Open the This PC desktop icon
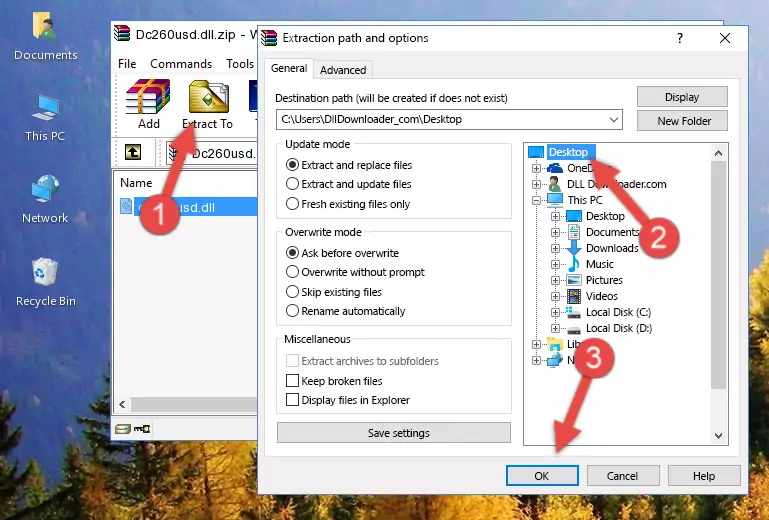Image resolution: width=769 pixels, height=520 pixels. [x=45, y=108]
